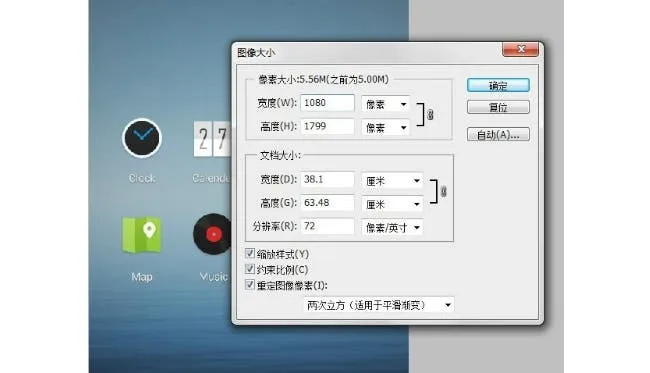650x373 pixels.
Task: Open the 高度(G) unit dropdown 厘米
Action: pyautogui.click(x=392, y=204)
